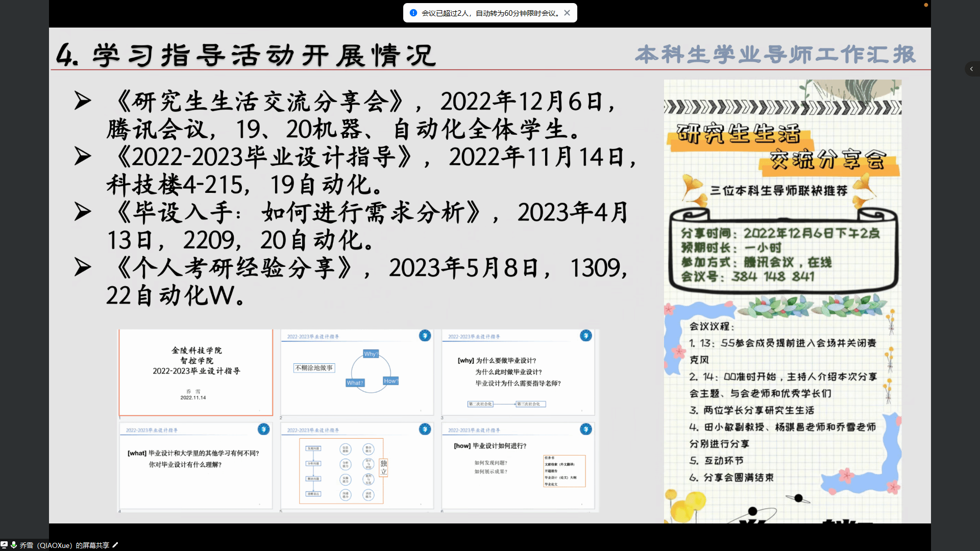Click the screen share icon at bottom-left

point(4,545)
